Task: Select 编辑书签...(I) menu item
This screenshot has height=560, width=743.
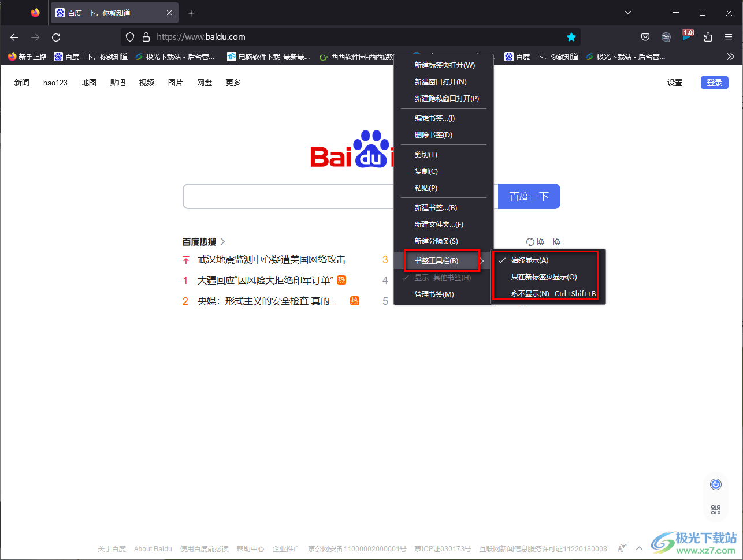Action: coord(444,118)
